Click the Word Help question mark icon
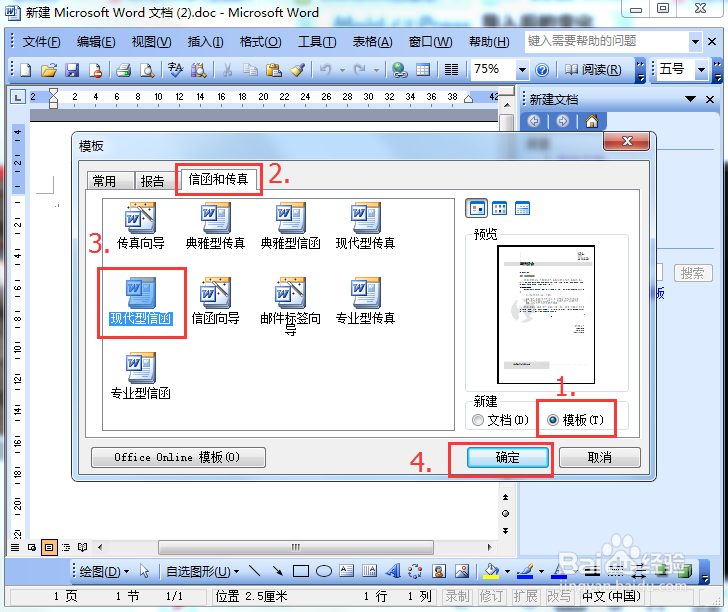 click(x=542, y=70)
